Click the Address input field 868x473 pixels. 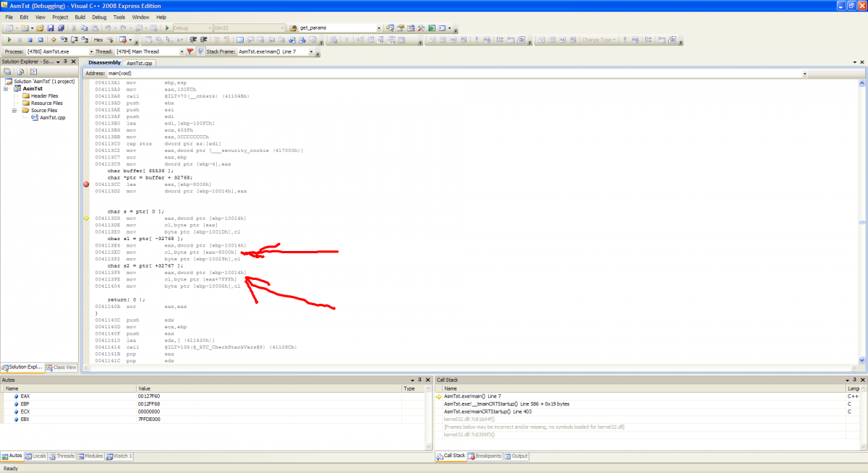[x=456, y=73]
